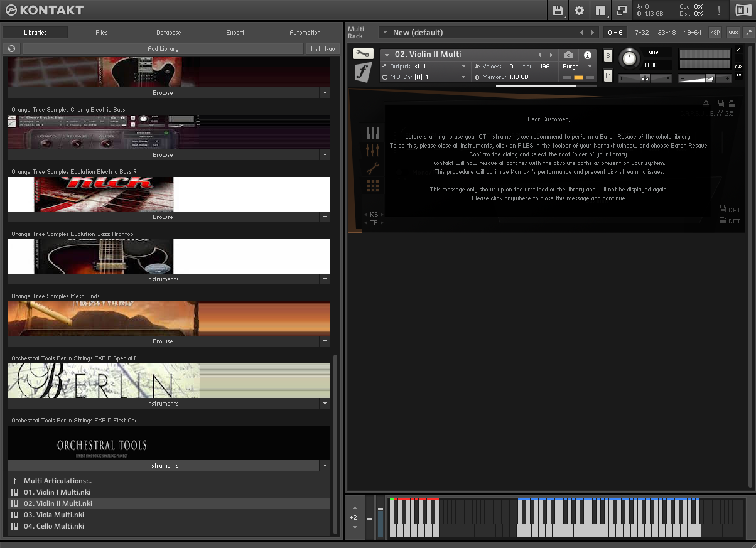This screenshot has height=548, width=756.
Task: Open Berlin Strings EXP B options arrow
Action: coord(325,403)
